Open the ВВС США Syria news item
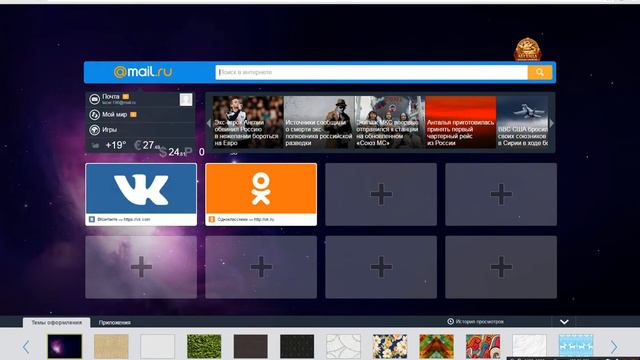The image size is (640, 360). click(522, 122)
